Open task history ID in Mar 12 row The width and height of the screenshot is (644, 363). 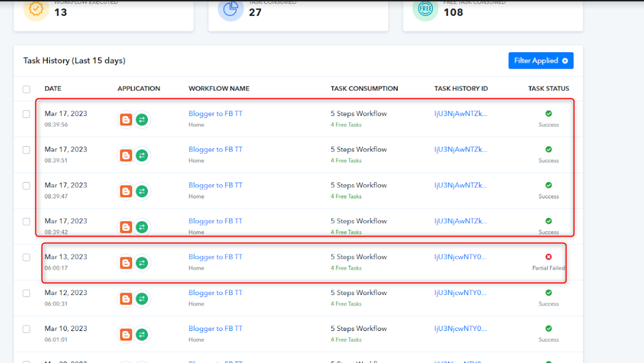(461, 292)
